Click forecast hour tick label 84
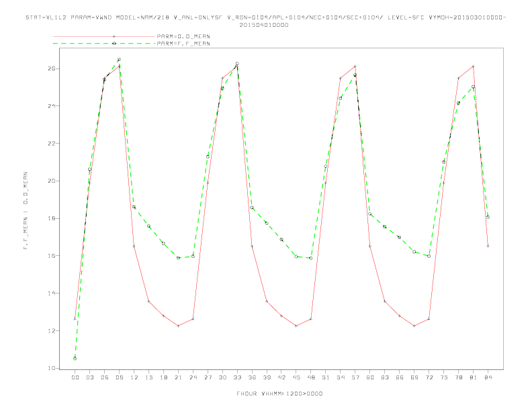This screenshot has width=532, height=411. pos(488,377)
